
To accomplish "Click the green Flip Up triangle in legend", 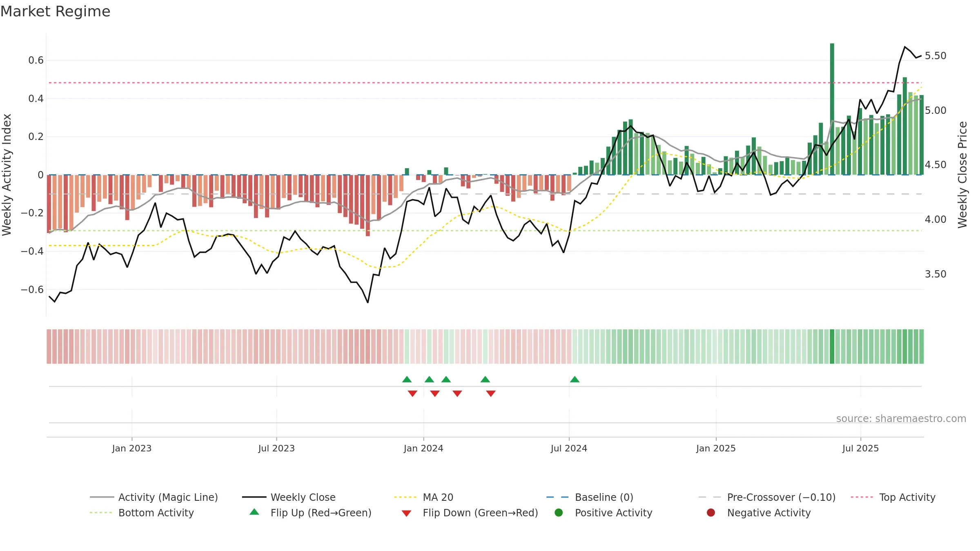I will click(x=254, y=512).
